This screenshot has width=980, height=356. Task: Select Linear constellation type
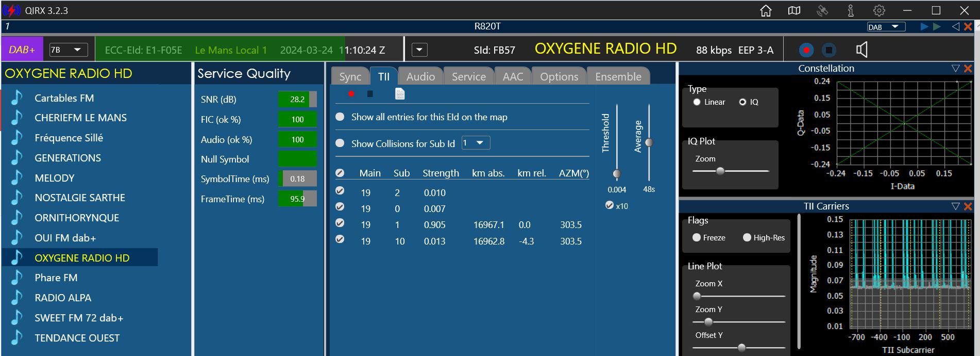pos(697,102)
